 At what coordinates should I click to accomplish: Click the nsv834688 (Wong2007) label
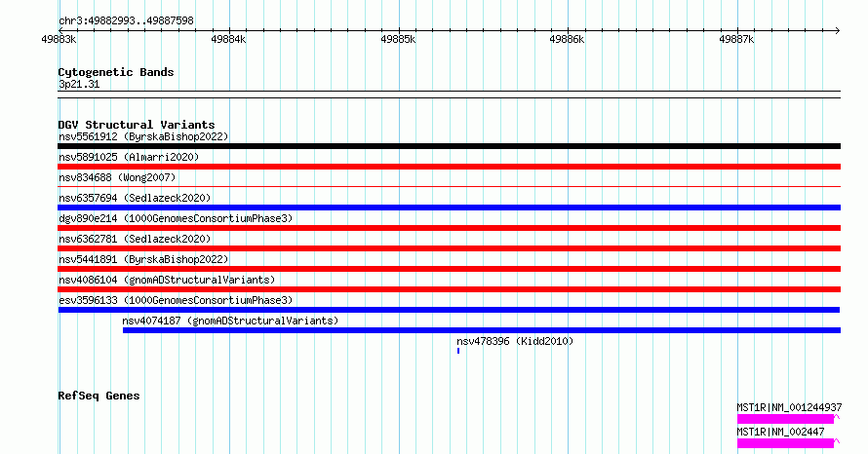click(117, 177)
